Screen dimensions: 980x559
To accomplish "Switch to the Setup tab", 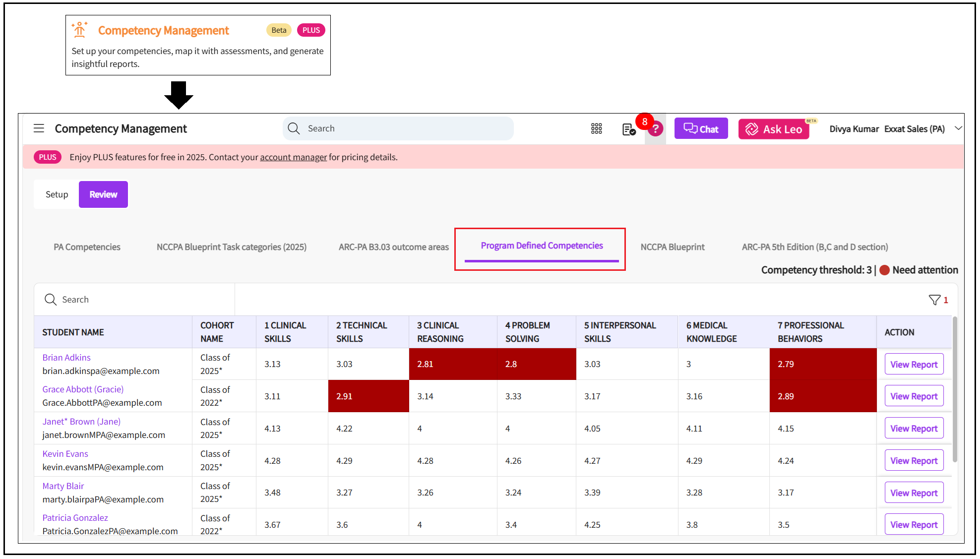I will coord(57,194).
